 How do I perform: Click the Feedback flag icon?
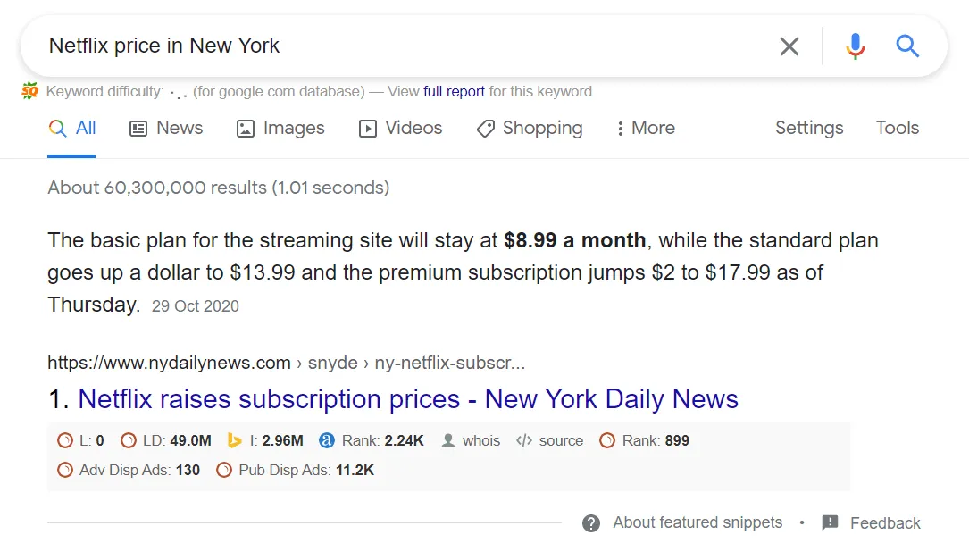click(831, 523)
